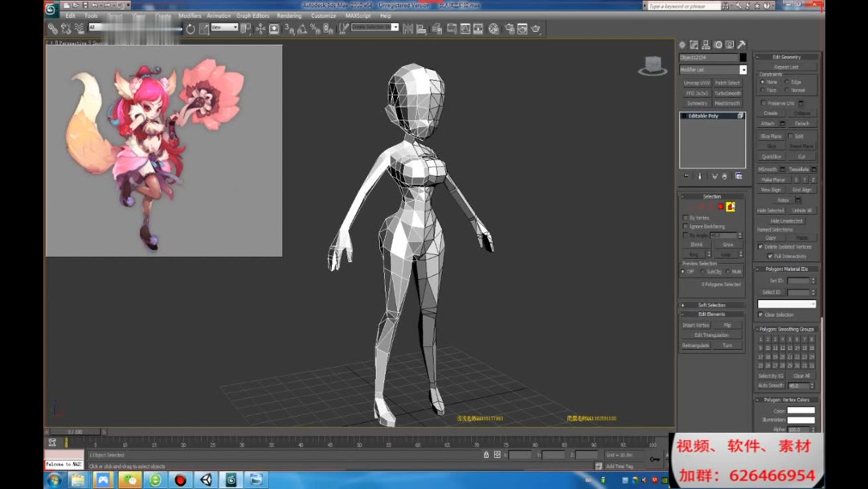Click the Grow selection button
Viewport: 868px width, 489px height.
tap(728, 244)
